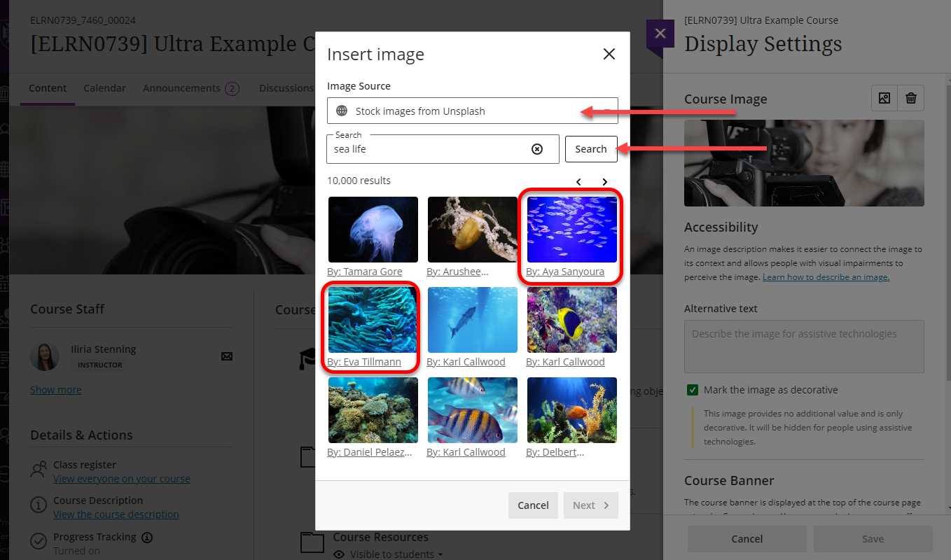Open Course Resources folder title
This screenshot has height=560, width=951.
point(380,537)
